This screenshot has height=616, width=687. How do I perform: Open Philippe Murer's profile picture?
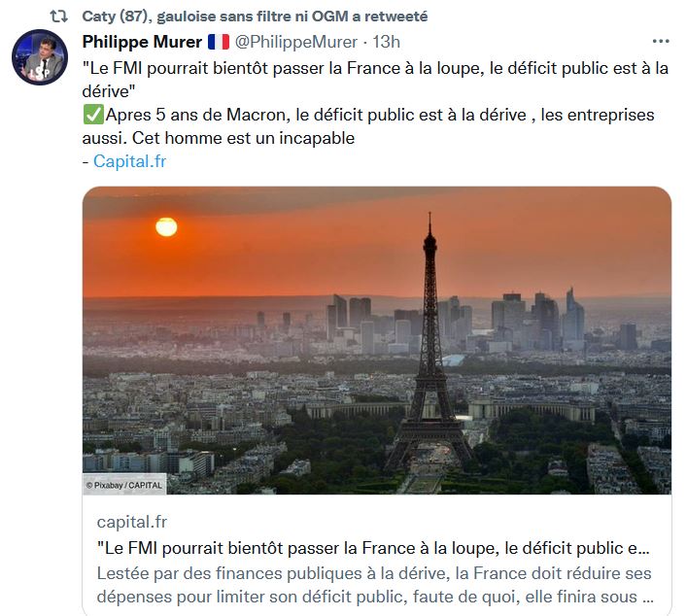click(x=39, y=57)
